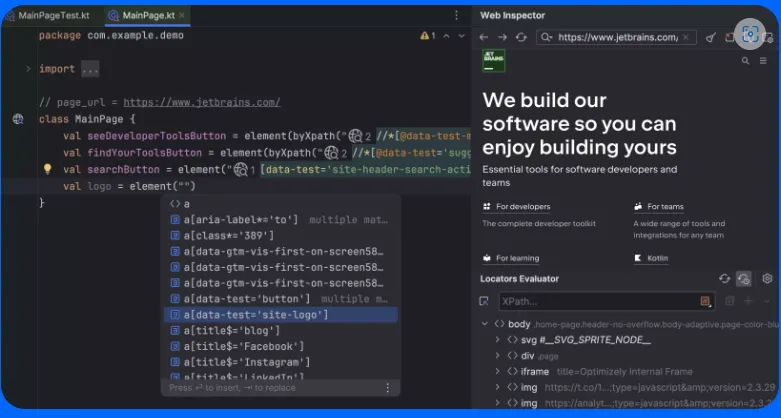
Task: Refresh the Locators Evaluator DOM tree
Action: [x=724, y=279]
